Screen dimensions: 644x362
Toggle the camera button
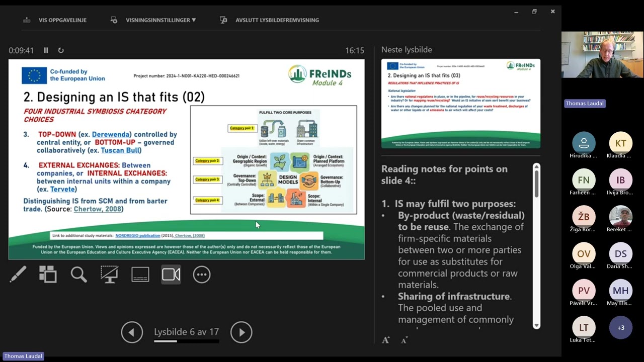tap(171, 275)
